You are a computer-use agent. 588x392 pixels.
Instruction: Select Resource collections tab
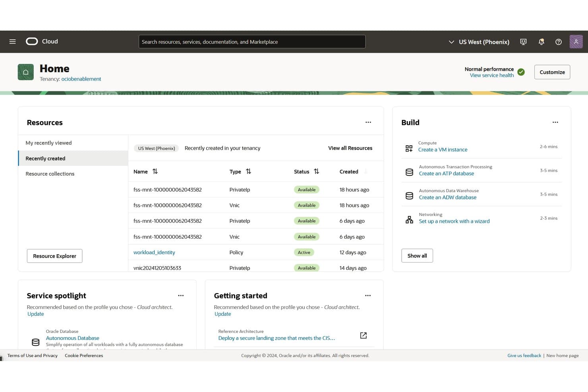(x=73, y=174)
